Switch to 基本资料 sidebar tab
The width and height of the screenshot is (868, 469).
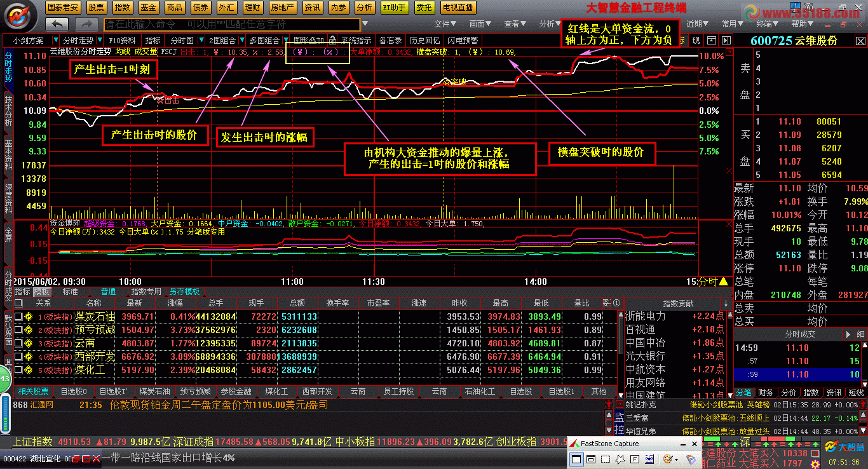click(x=8, y=154)
